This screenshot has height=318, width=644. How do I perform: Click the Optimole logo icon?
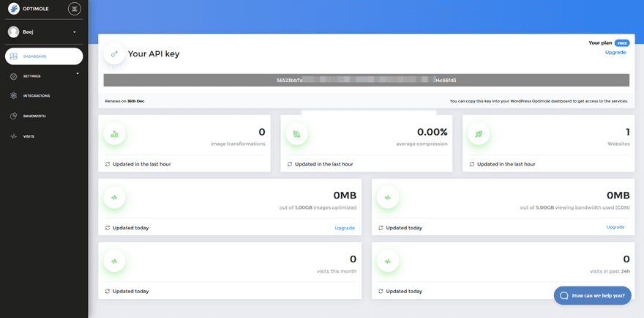(14, 9)
